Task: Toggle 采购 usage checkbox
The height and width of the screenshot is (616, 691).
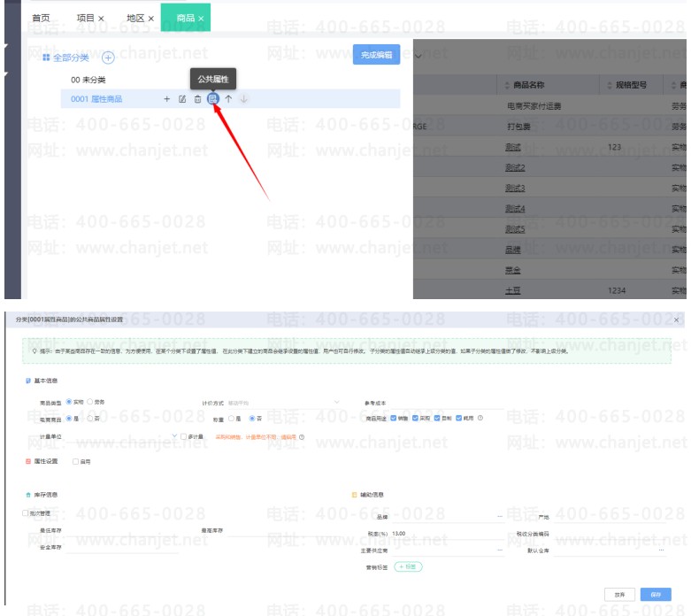Action: pos(415,418)
